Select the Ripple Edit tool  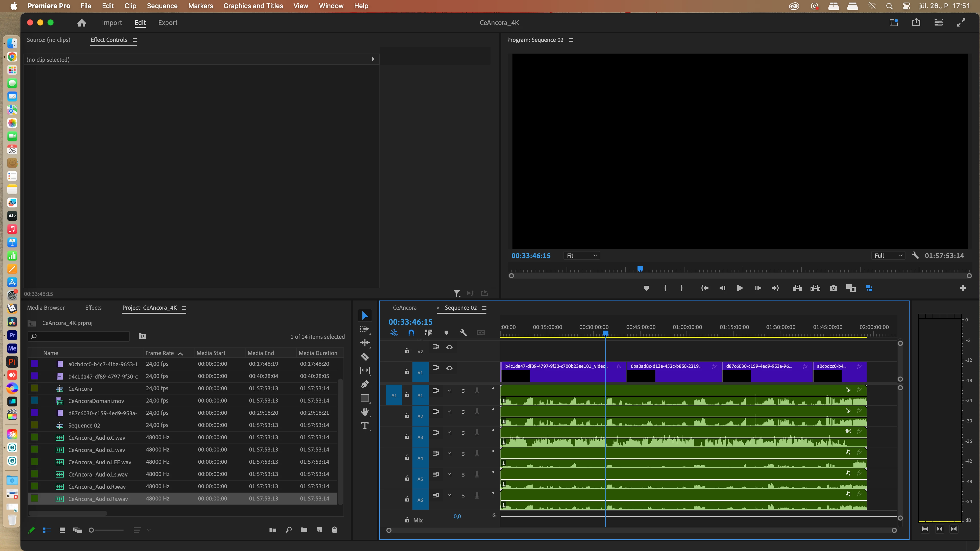coord(364,343)
